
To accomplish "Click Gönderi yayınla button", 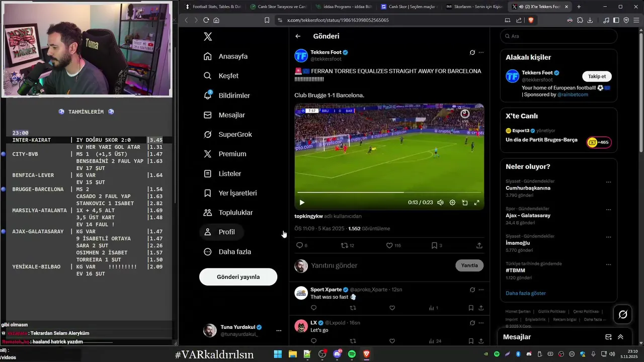I will (238, 277).
